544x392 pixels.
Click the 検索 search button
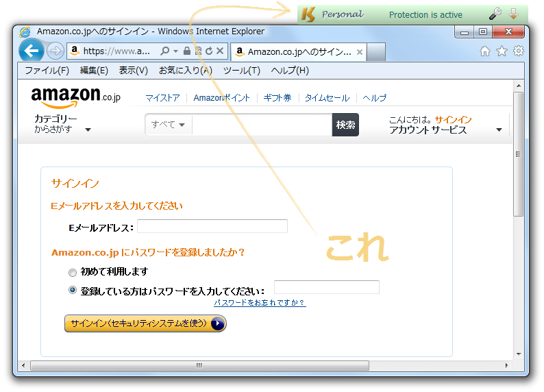point(345,125)
